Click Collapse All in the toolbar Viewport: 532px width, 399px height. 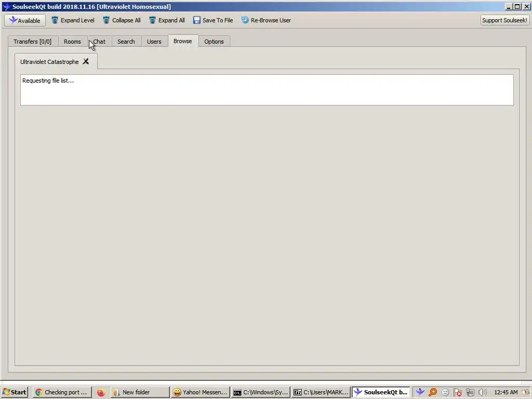point(122,20)
